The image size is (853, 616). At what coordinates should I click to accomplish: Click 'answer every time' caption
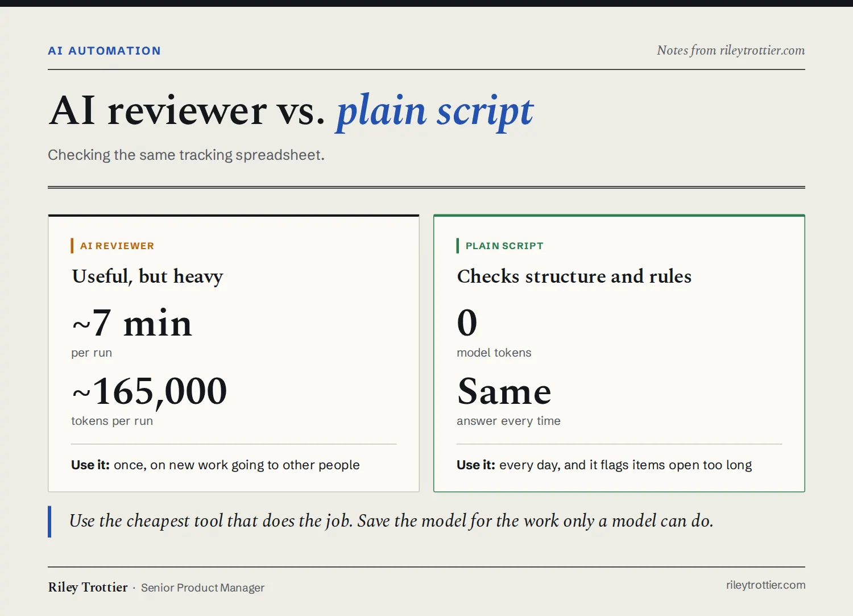click(x=508, y=421)
